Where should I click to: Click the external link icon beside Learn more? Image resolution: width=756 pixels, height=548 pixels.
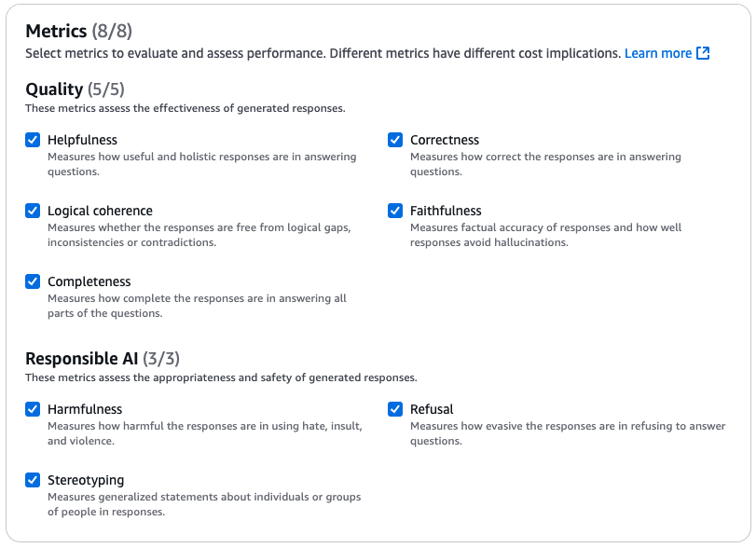pyautogui.click(x=703, y=53)
